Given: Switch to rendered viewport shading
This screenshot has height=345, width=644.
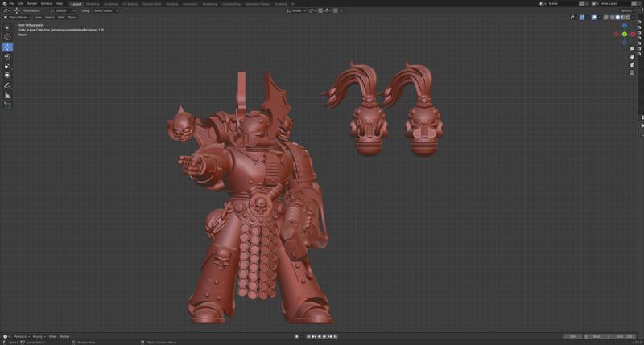Looking at the screenshot, I should click(x=628, y=17).
